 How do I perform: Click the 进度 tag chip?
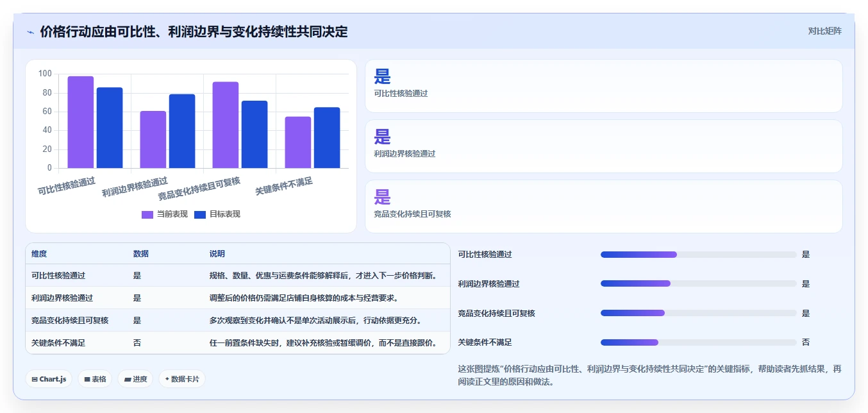click(135, 379)
